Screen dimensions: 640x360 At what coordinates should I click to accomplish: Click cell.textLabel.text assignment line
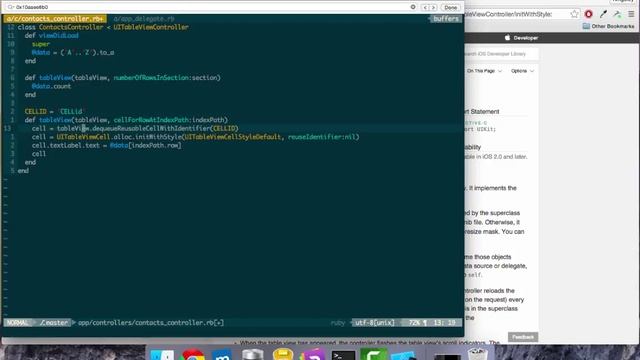[x=107, y=145]
